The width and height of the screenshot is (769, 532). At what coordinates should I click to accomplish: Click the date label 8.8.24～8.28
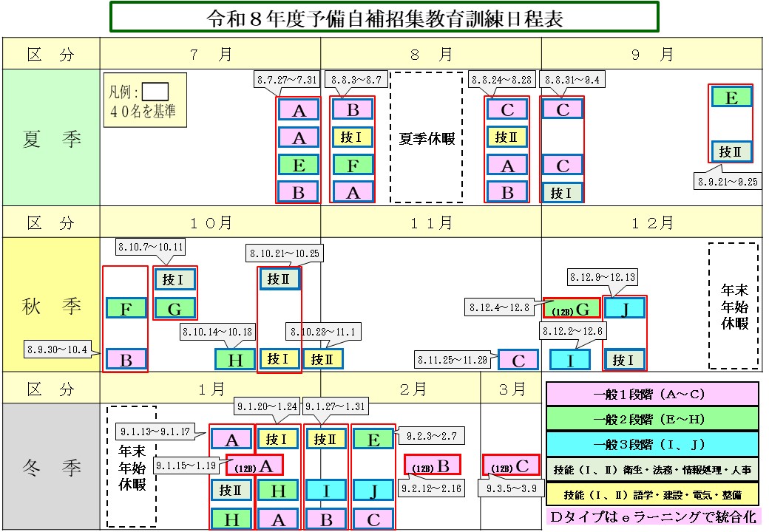coord(501,79)
